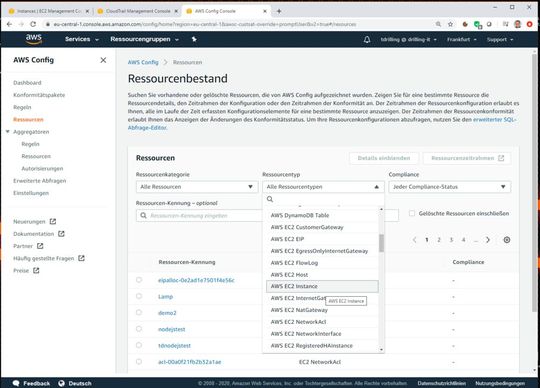Open the account user dropdown
Viewport: 540px width, 388px height.
click(408, 40)
